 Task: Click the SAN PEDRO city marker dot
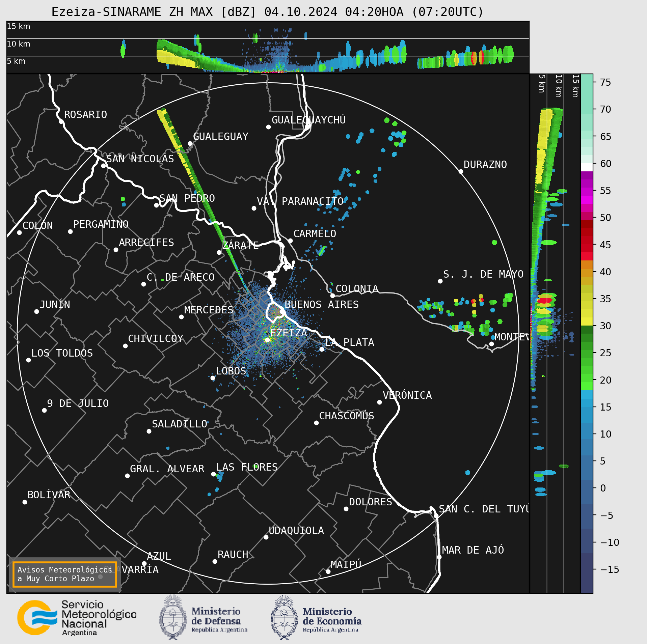coord(156,205)
